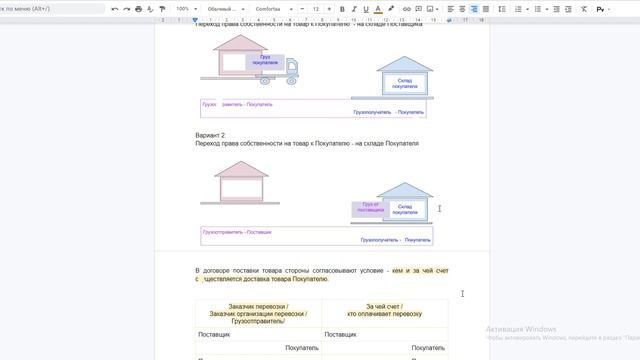Justify the text
The height and width of the screenshot is (360, 640).
[x=486, y=9]
